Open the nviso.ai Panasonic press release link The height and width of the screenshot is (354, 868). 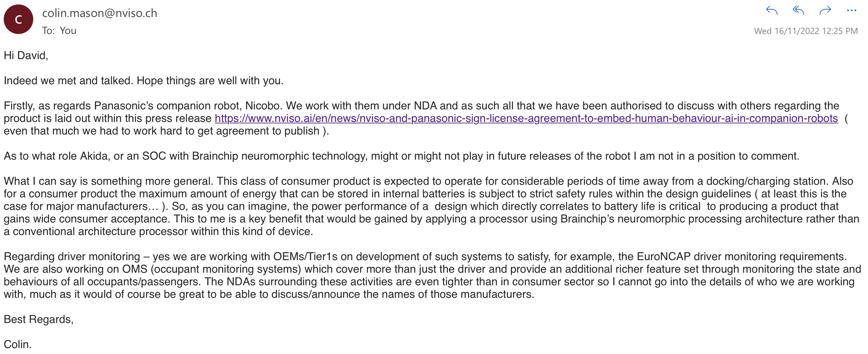pyautogui.click(x=526, y=118)
